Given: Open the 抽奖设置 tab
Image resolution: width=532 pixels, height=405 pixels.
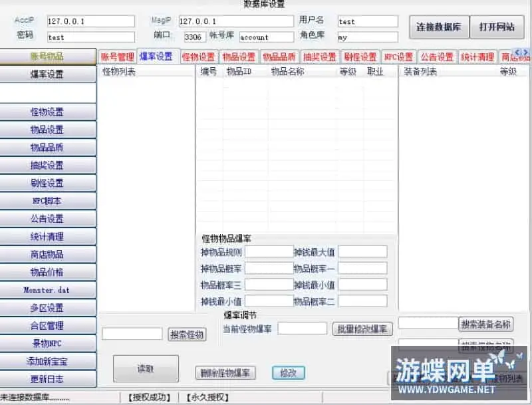Looking at the screenshot, I should (x=319, y=57).
